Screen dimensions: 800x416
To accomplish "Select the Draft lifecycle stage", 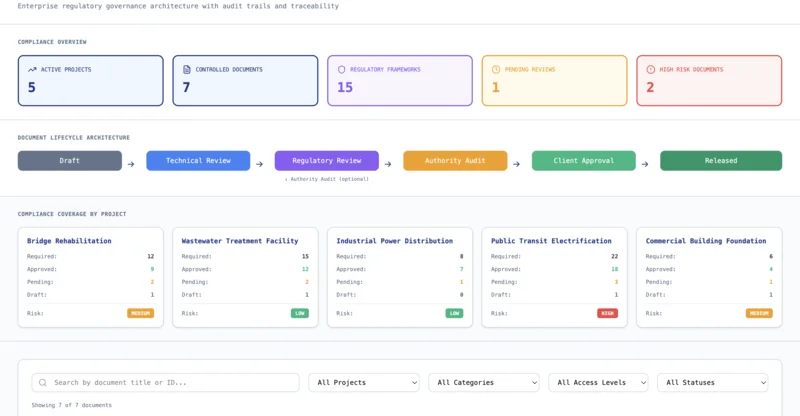I will [x=70, y=161].
